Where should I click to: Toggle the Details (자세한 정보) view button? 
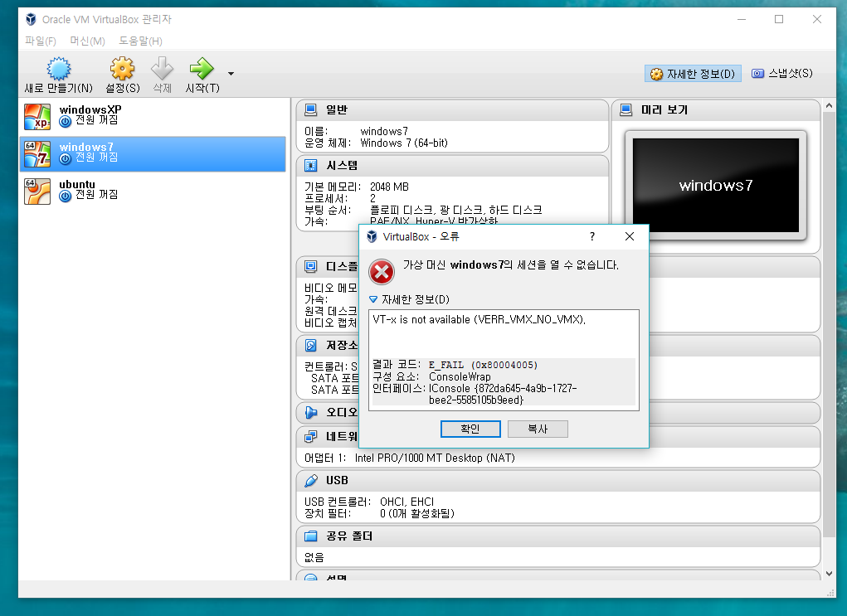point(693,74)
